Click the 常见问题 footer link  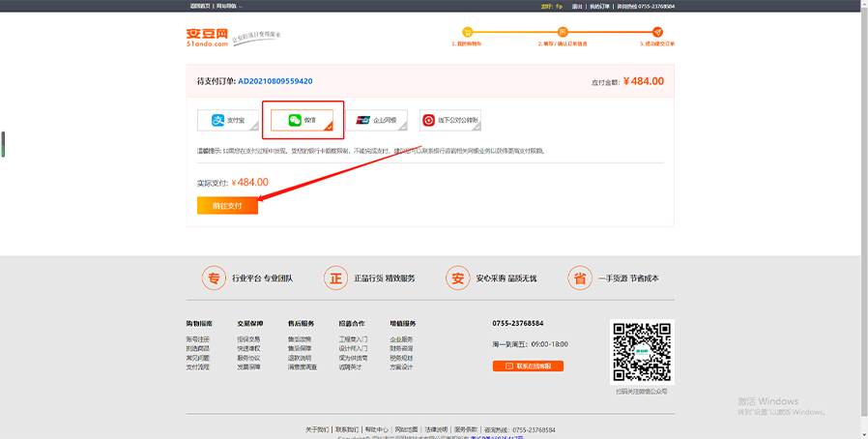tap(197, 358)
